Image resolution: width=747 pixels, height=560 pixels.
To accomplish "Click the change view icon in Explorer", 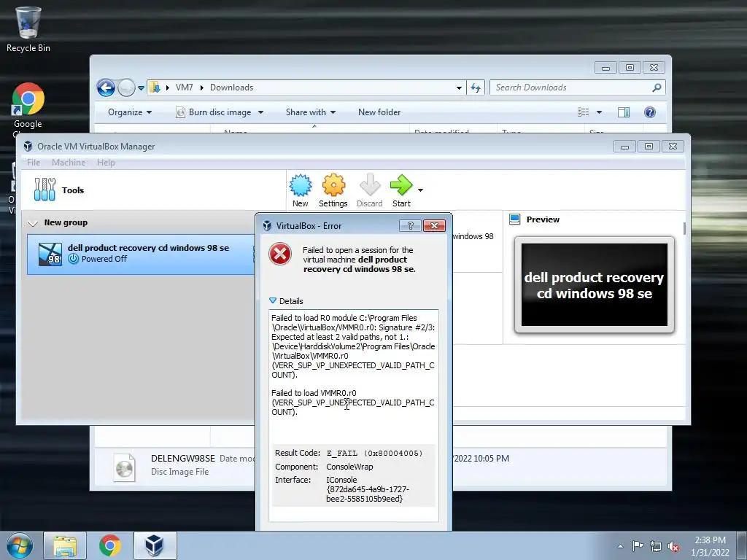I will pos(583,112).
